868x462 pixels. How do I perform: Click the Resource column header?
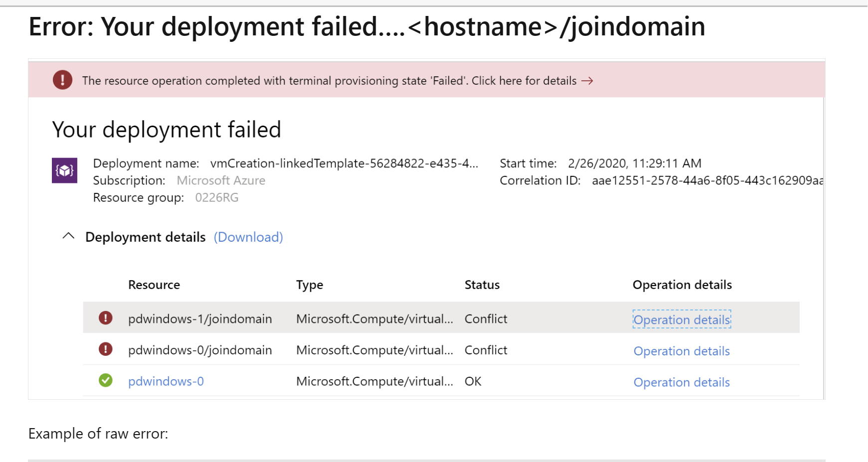coord(154,285)
